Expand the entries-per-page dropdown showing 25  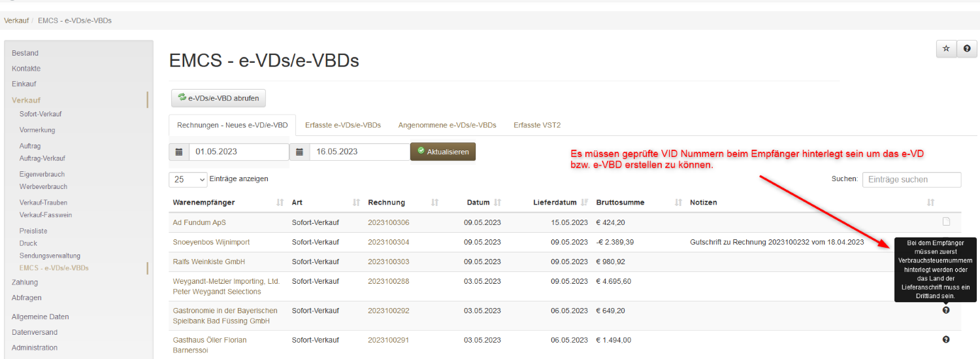(x=188, y=179)
